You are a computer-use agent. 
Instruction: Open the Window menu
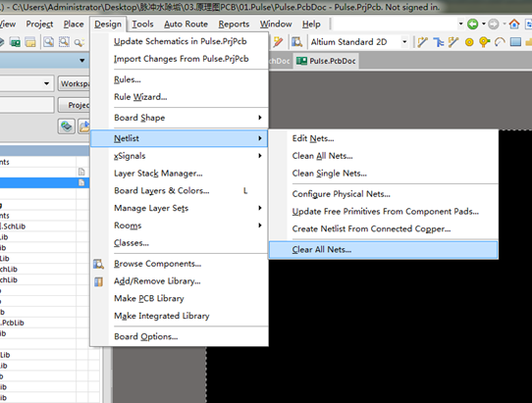pyautogui.click(x=276, y=25)
